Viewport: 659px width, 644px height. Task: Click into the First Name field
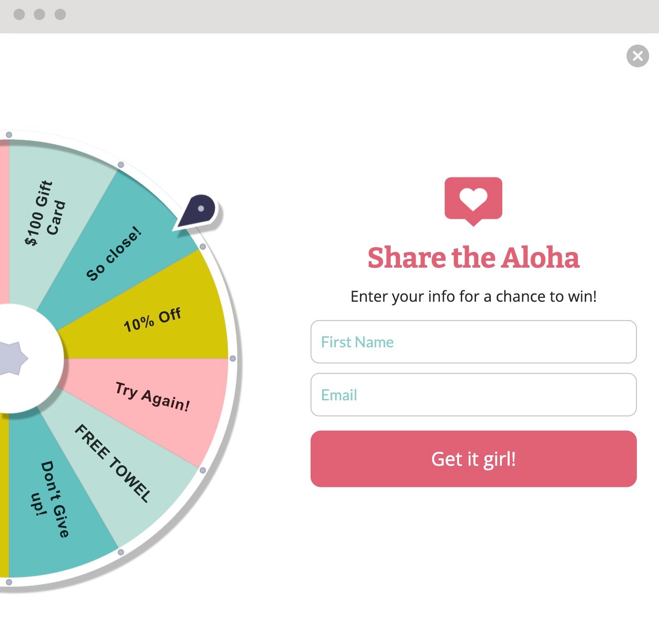tap(474, 342)
